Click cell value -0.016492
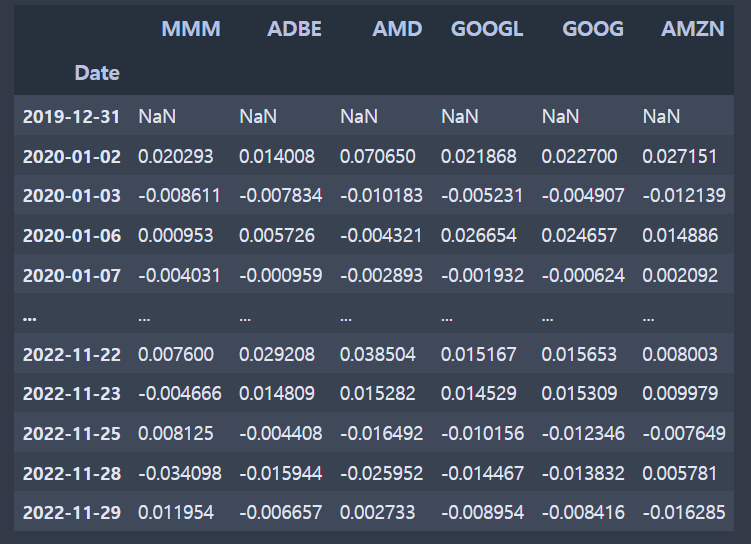Viewport: 751px width, 544px height. pyautogui.click(x=382, y=433)
